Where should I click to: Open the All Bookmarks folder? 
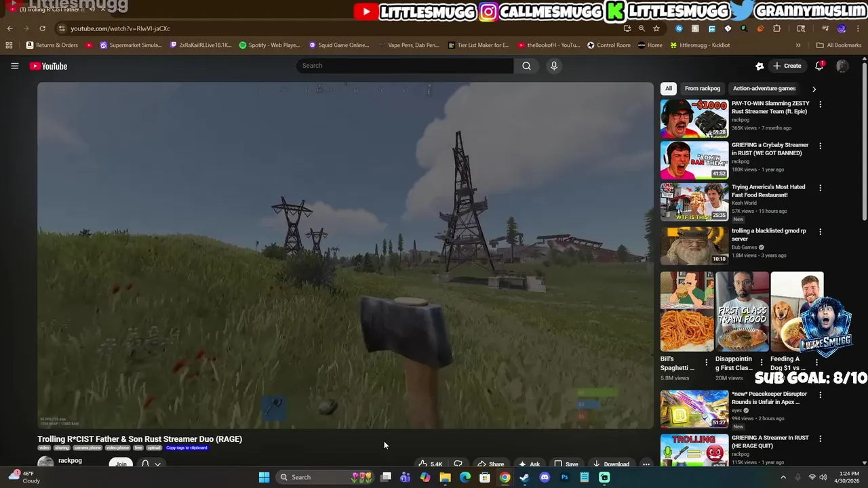[839, 45]
